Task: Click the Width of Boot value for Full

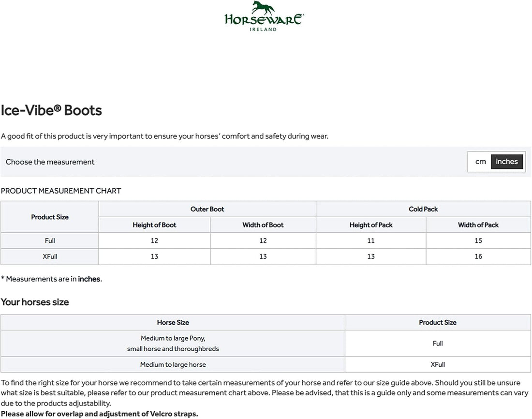Action: point(263,241)
